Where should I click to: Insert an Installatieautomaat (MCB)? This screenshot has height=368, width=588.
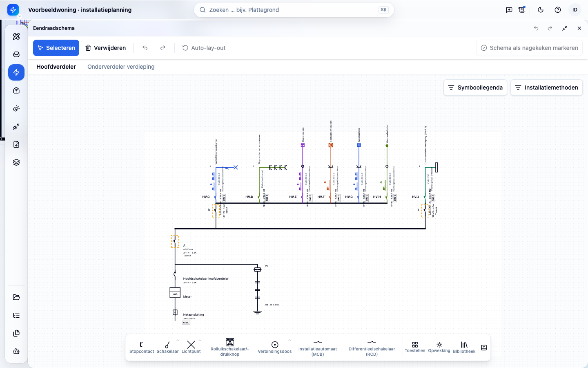coord(318,348)
